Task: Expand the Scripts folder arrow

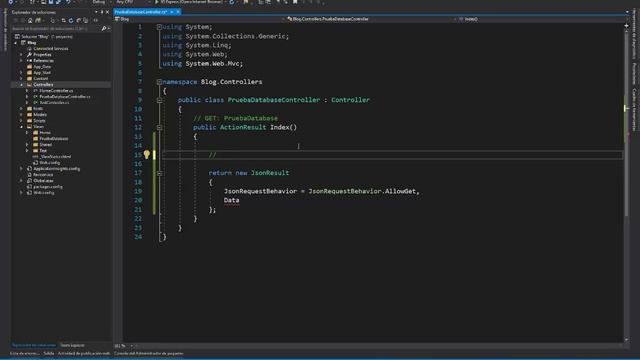Action: point(22,120)
